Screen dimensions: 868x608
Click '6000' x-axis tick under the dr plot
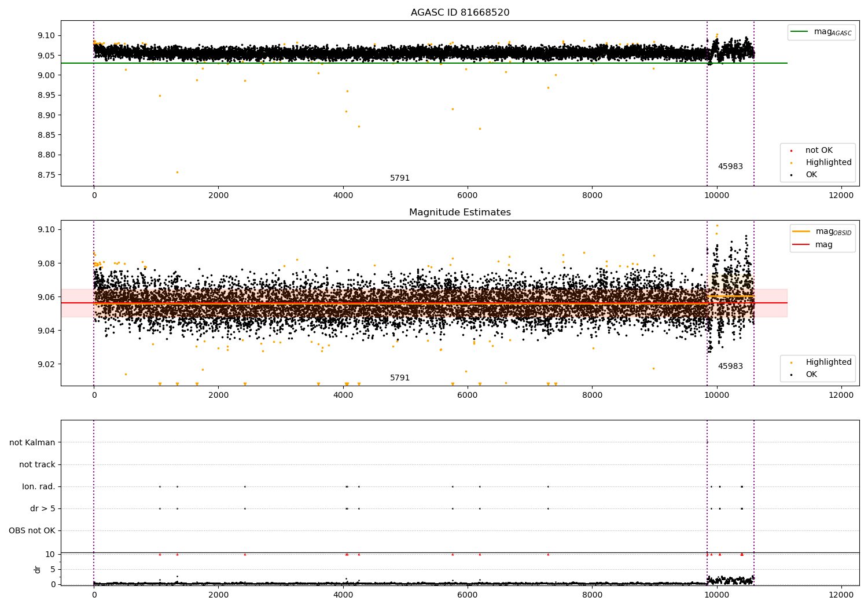468,595
